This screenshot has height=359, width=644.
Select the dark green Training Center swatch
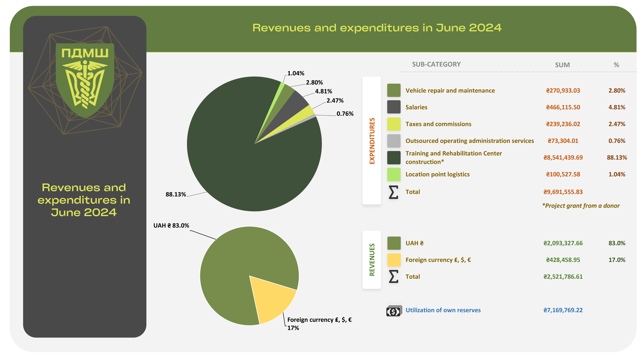(394, 157)
